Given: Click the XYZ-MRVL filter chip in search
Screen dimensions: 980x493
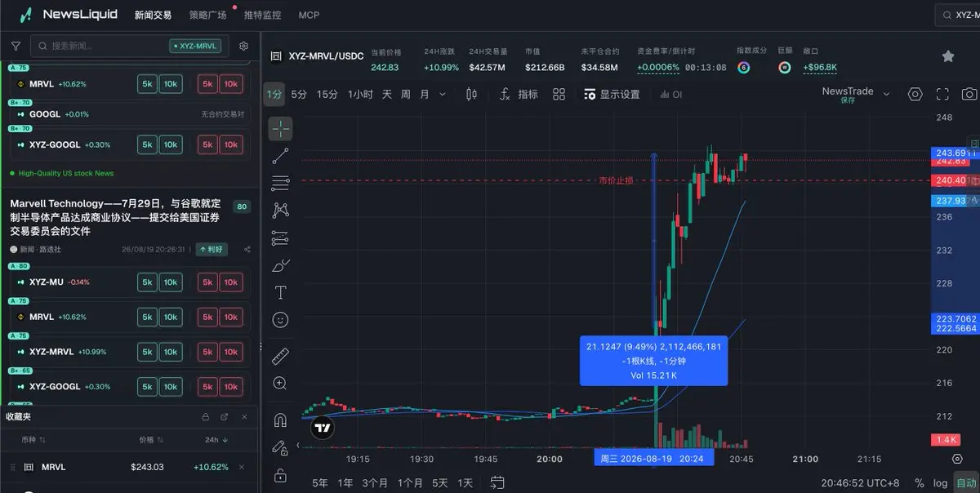Looking at the screenshot, I should 195,47.
